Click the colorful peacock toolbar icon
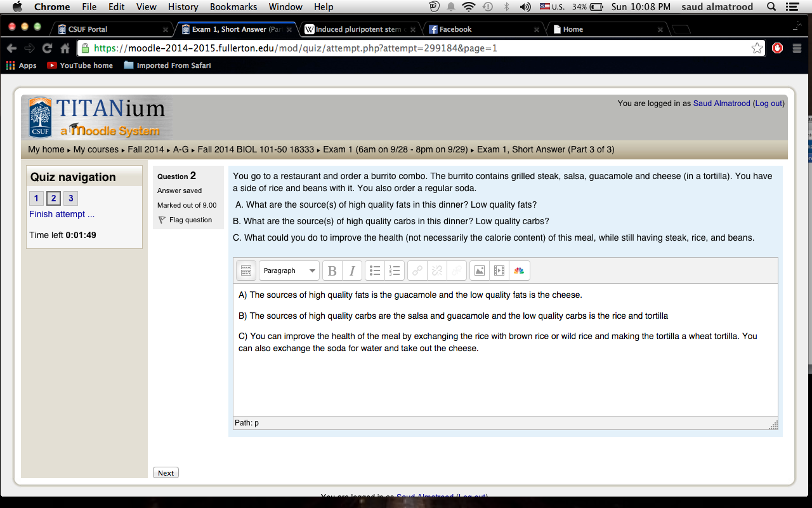This screenshot has height=508, width=812. (x=519, y=271)
